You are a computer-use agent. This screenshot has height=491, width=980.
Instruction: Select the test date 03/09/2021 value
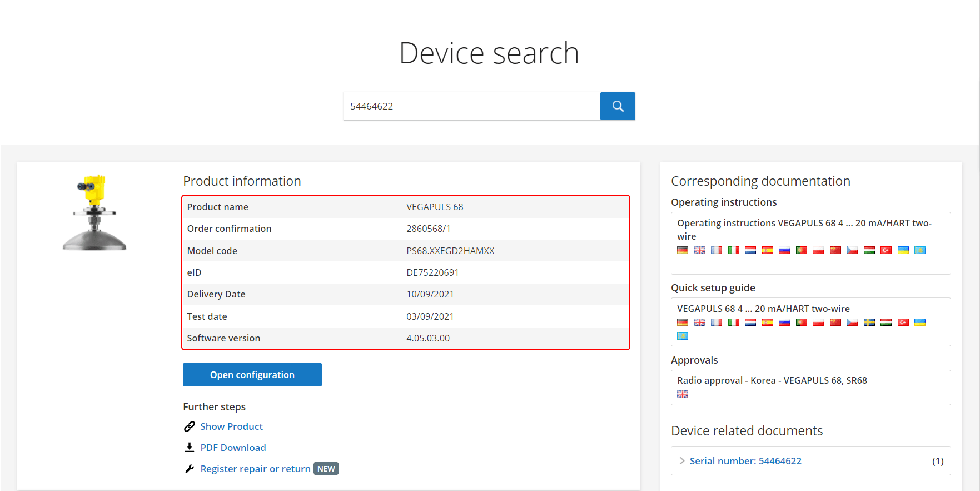click(x=430, y=316)
